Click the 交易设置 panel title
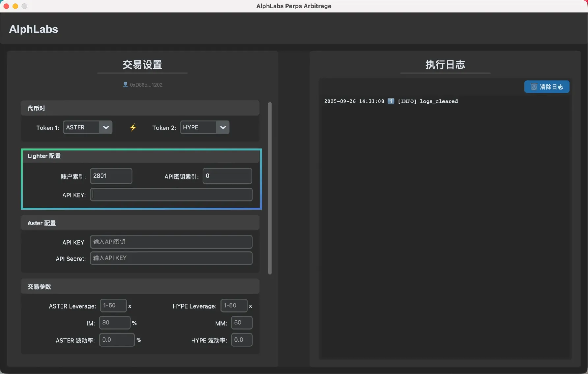 142,65
